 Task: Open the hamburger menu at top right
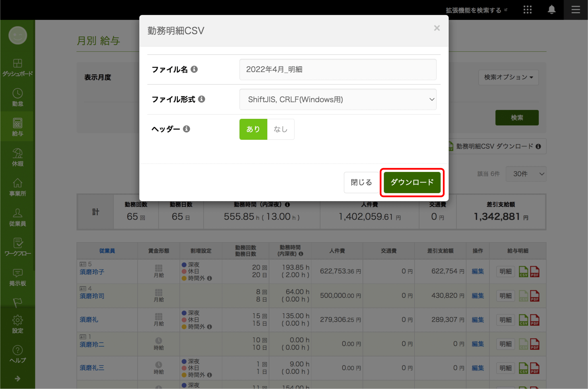point(575,9)
